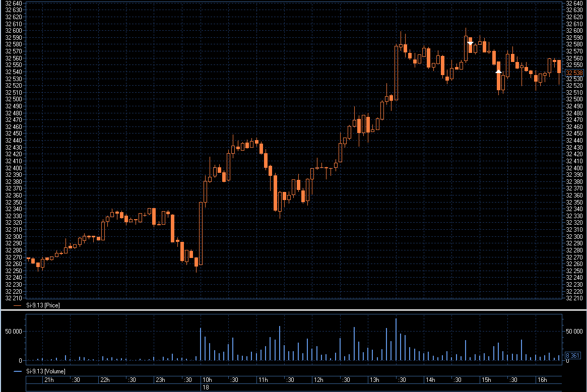The height and width of the screenshot is (392, 587).
Task: Click the 23h label on the time axis
Action: [160, 379]
